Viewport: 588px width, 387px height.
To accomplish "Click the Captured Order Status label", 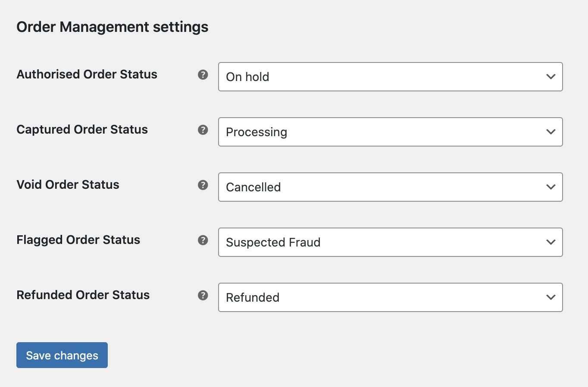I will click(82, 129).
